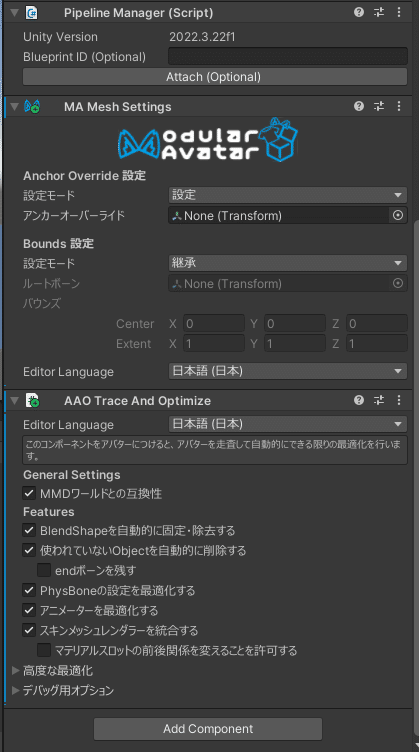Click the Blueprint ID input field
This screenshot has height=752, width=419.
[x=288, y=57]
